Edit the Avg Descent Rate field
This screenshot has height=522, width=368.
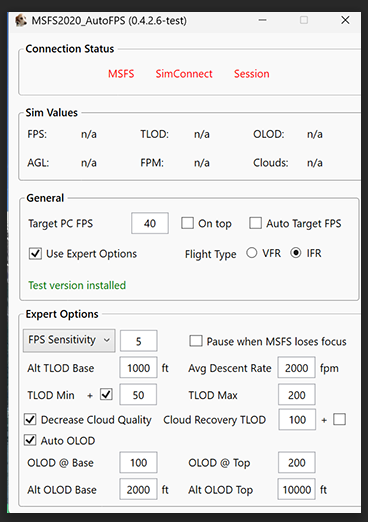click(296, 367)
